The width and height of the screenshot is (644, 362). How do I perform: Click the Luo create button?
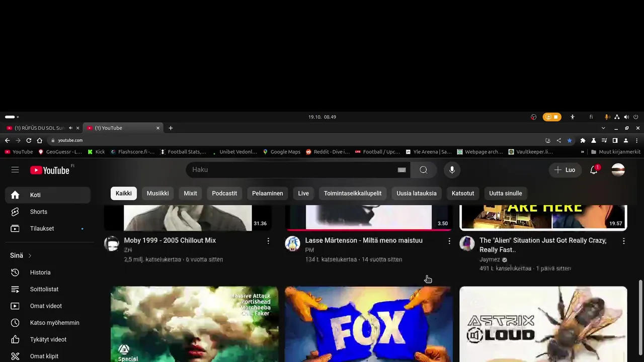point(565,170)
